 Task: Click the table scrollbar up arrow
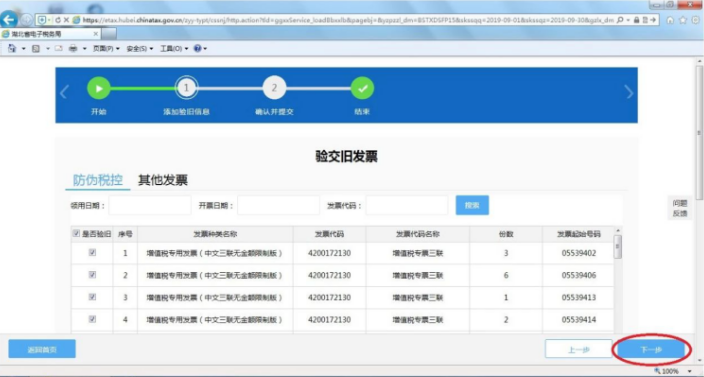click(x=618, y=230)
